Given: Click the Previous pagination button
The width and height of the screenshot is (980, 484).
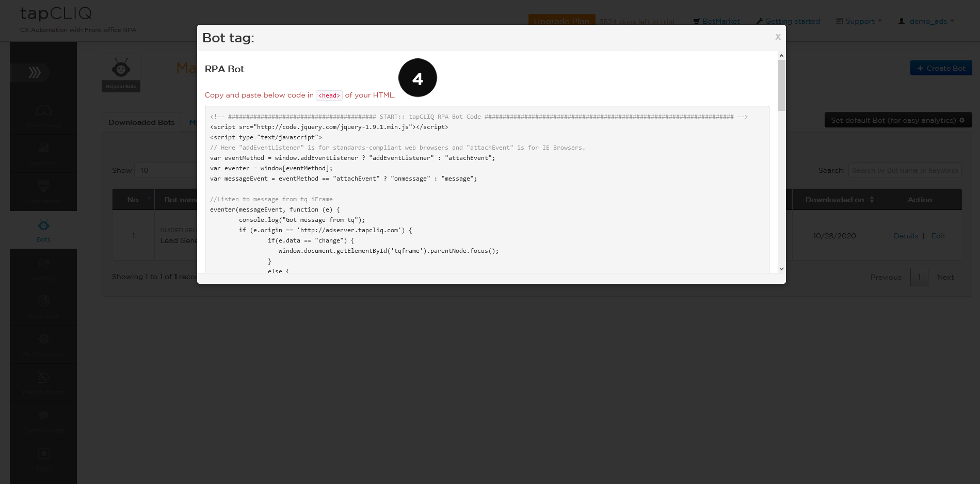Looking at the screenshot, I should (886, 277).
